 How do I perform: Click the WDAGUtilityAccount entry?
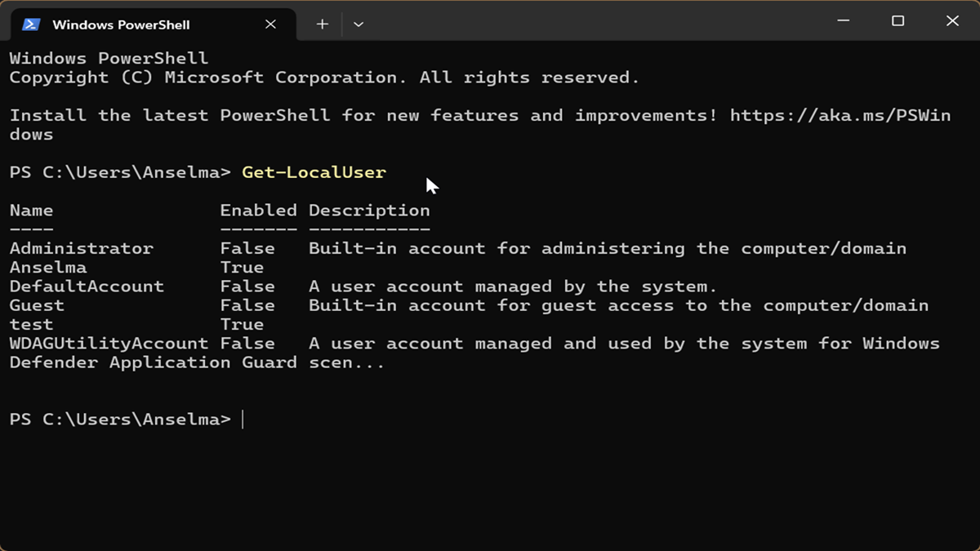coord(109,344)
